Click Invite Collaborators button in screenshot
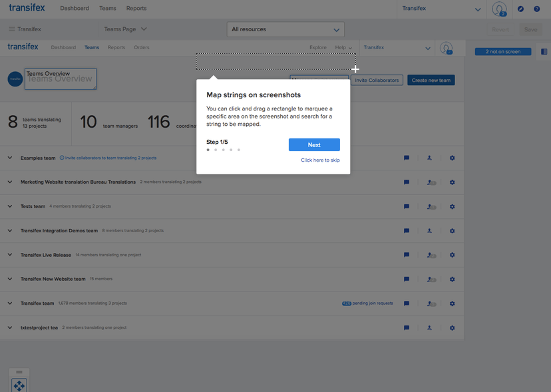551x392 pixels. 377,80
